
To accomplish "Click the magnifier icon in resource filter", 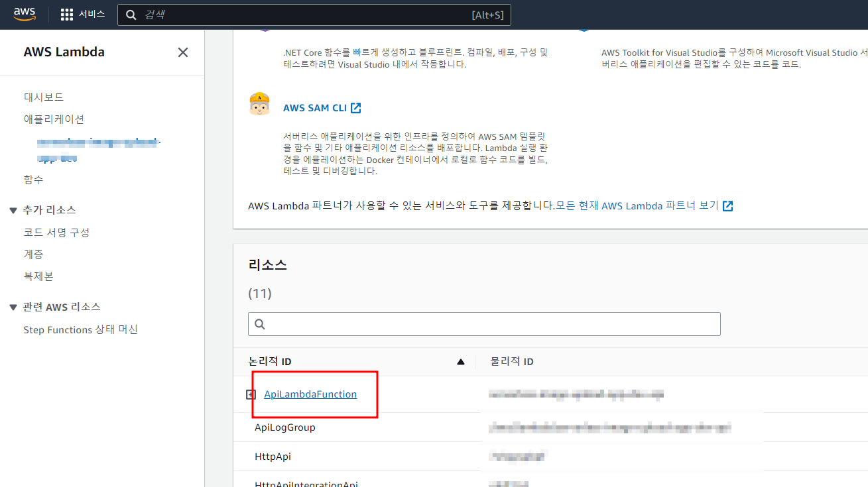I will click(x=260, y=324).
